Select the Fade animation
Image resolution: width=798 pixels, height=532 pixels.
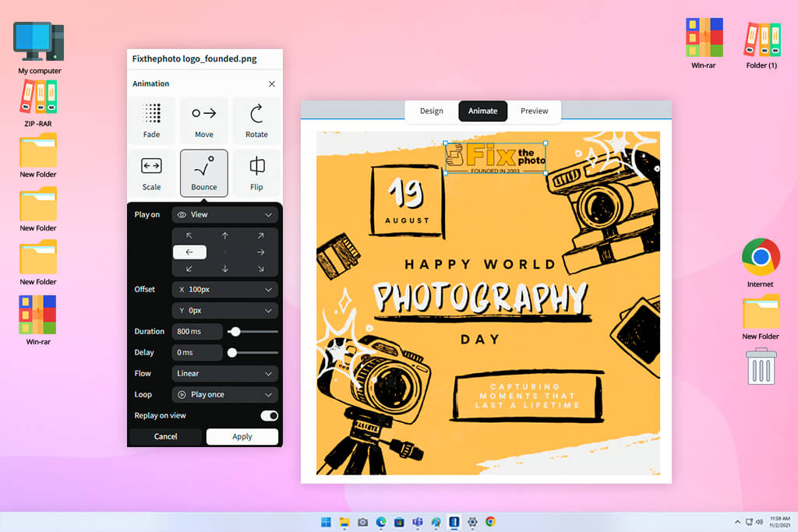tap(151, 121)
